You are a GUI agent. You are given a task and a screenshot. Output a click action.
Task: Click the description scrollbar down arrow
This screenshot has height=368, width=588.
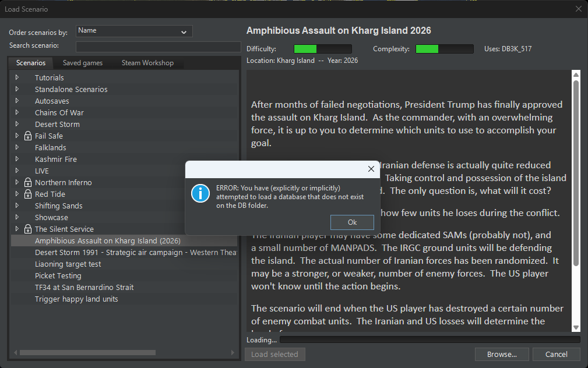(x=576, y=327)
